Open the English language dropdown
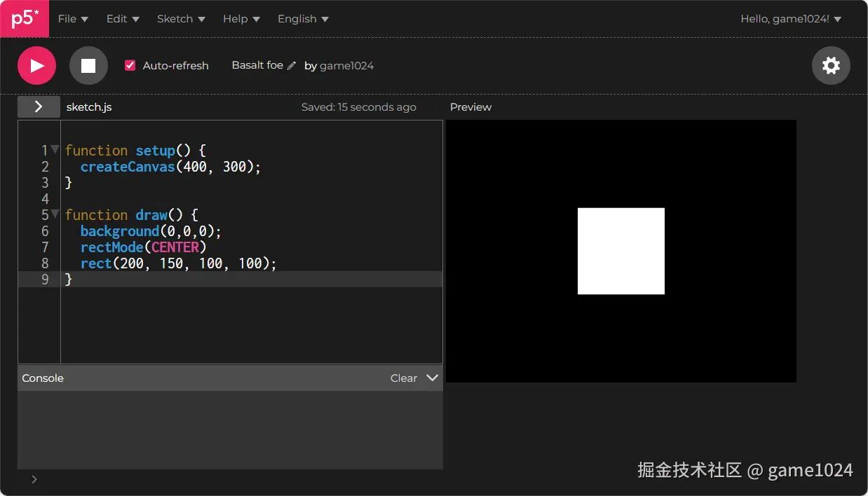 (303, 19)
